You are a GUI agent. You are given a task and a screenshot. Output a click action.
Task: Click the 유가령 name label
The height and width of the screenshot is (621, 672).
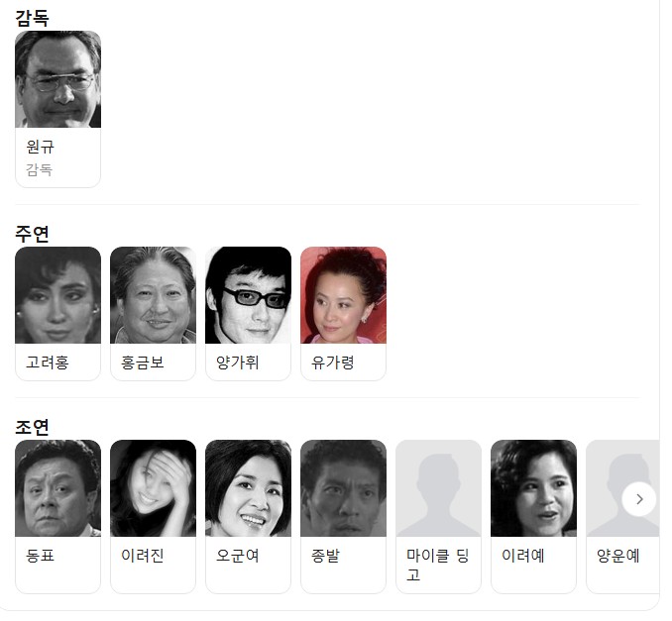click(333, 362)
